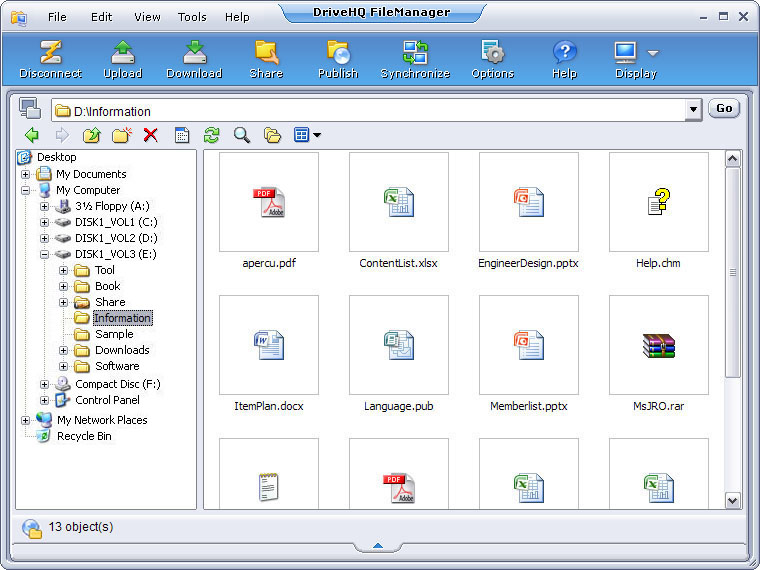The width and height of the screenshot is (760, 570).
Task: Select the apercu.pdf thumbnail
Action: click(x=269, y=202)
